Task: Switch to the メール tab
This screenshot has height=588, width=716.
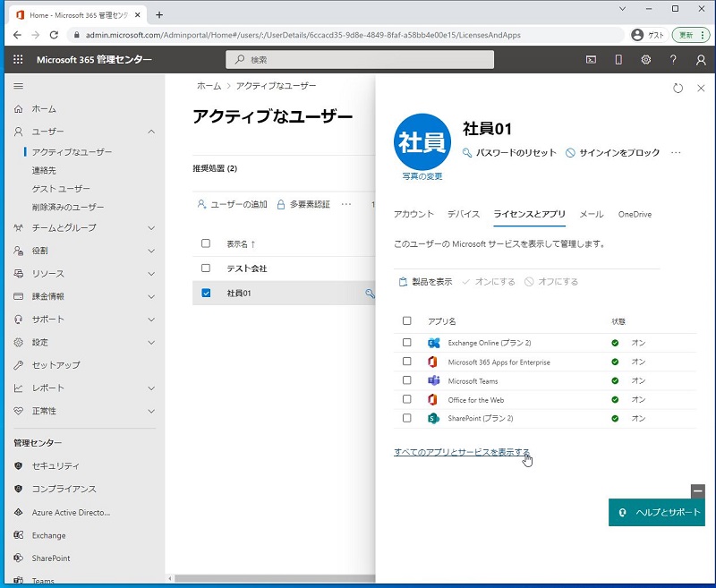Action: point(592,214)
